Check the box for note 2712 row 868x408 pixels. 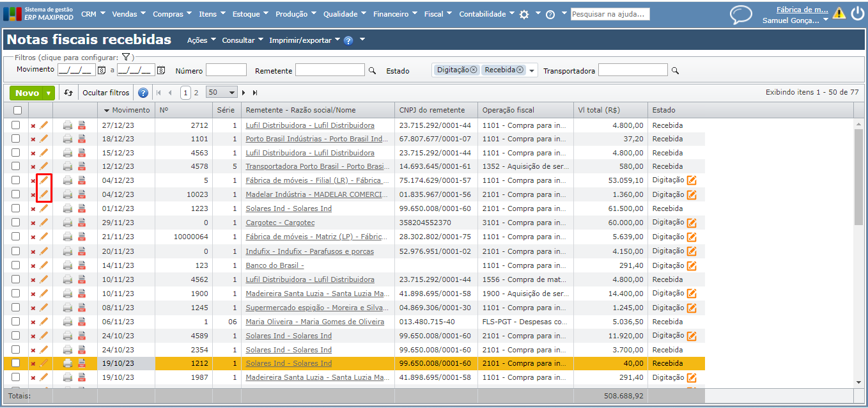coord(16,125)
